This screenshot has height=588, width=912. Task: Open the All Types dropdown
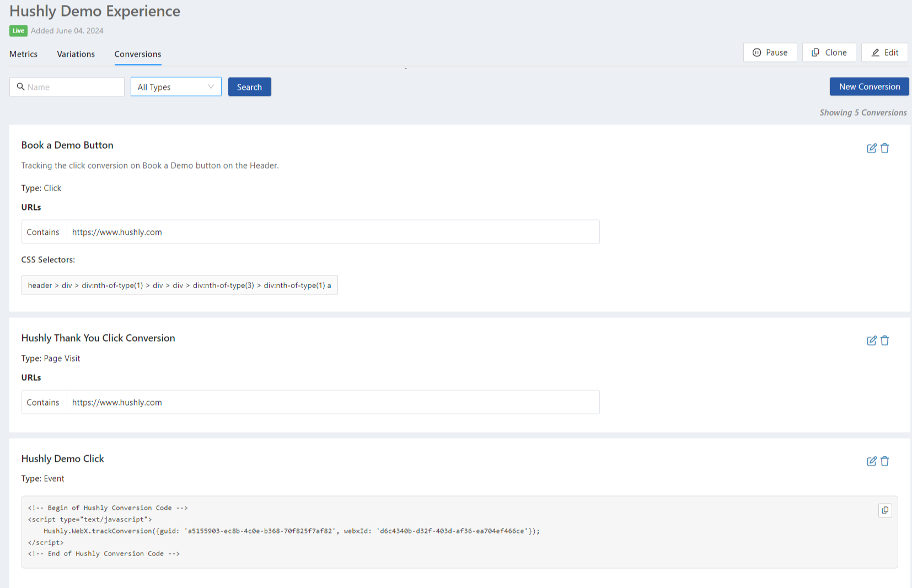(176, 87)
